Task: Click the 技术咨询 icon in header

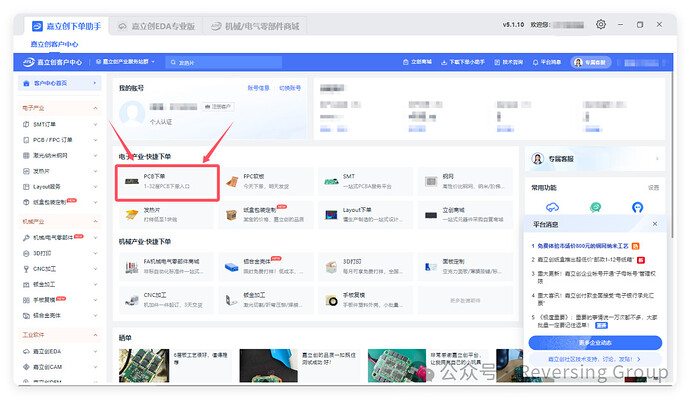Action: [497, 62]
